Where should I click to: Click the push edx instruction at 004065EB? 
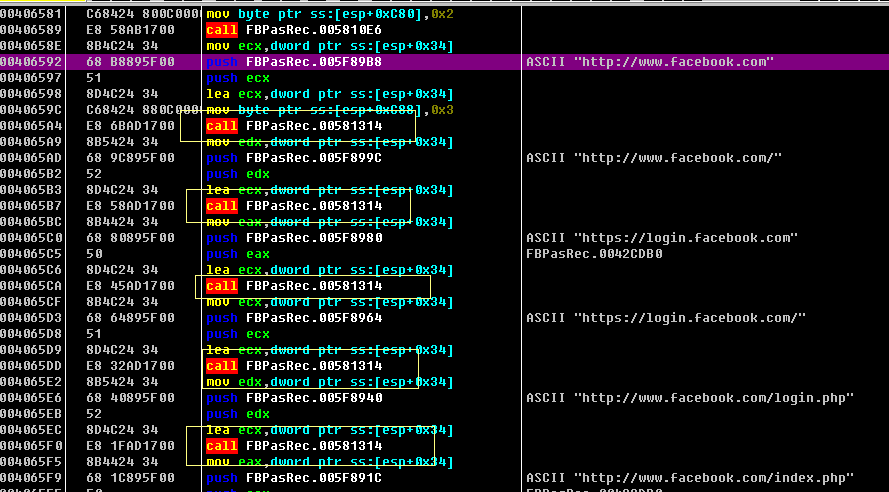click(238, 413)
